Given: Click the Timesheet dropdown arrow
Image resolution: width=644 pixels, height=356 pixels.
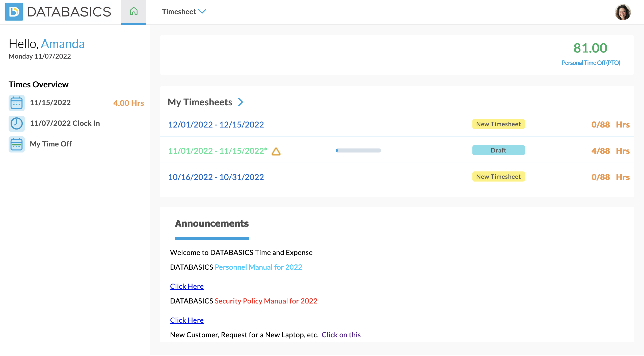Looking at the screenshot, I should coord(202,11).
